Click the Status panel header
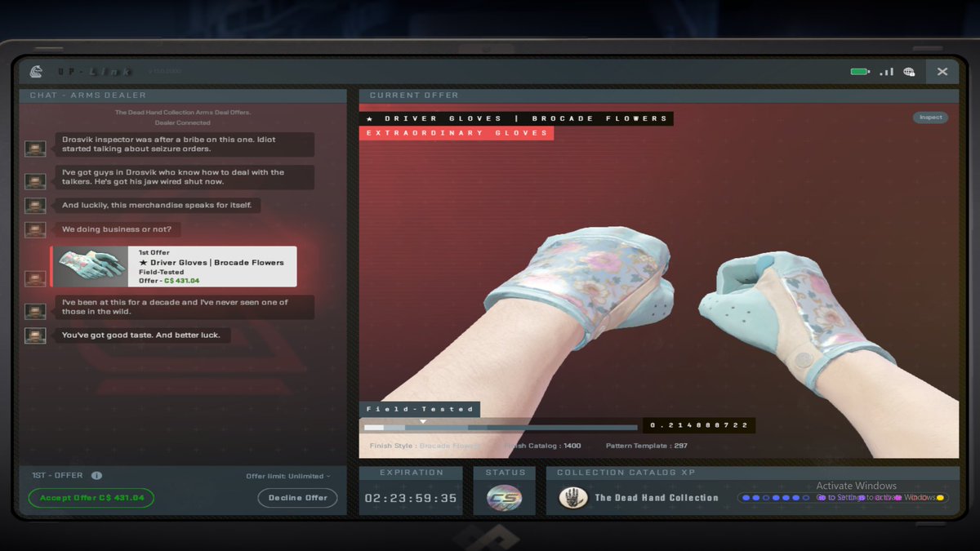 tap(505, 473)
